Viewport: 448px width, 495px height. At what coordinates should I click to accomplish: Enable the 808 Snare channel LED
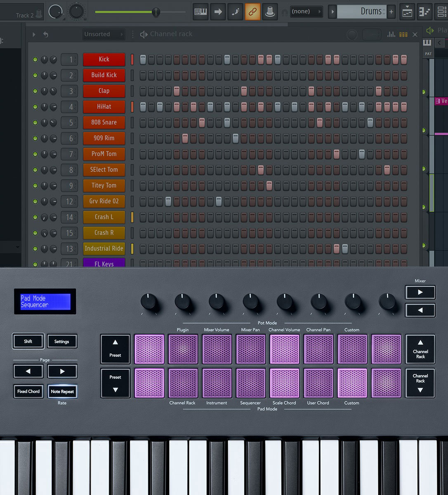pyautogui.click(x=35, y=123)
